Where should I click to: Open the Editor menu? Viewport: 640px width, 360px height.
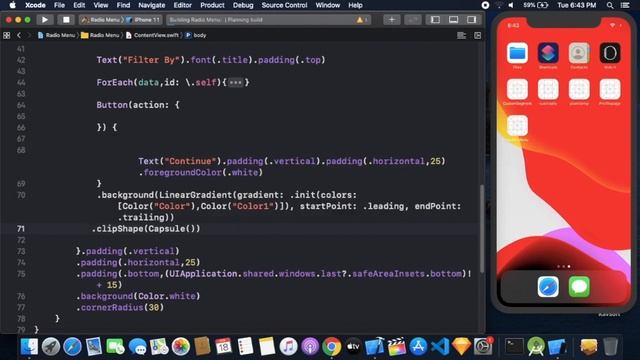coord(182,5)
